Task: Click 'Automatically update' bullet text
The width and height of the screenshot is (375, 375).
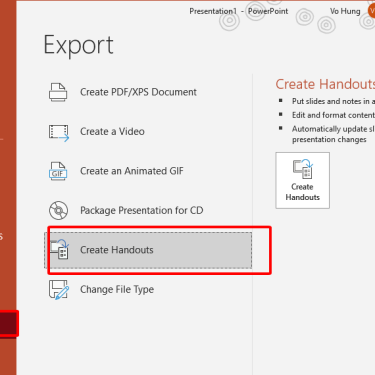Action: 333,134
